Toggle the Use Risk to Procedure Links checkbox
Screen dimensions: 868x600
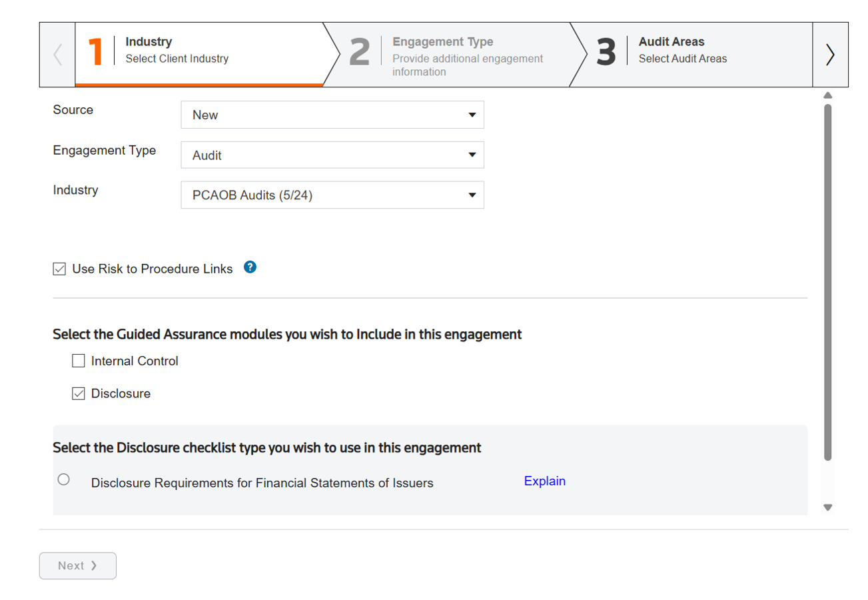coord(59,269)
